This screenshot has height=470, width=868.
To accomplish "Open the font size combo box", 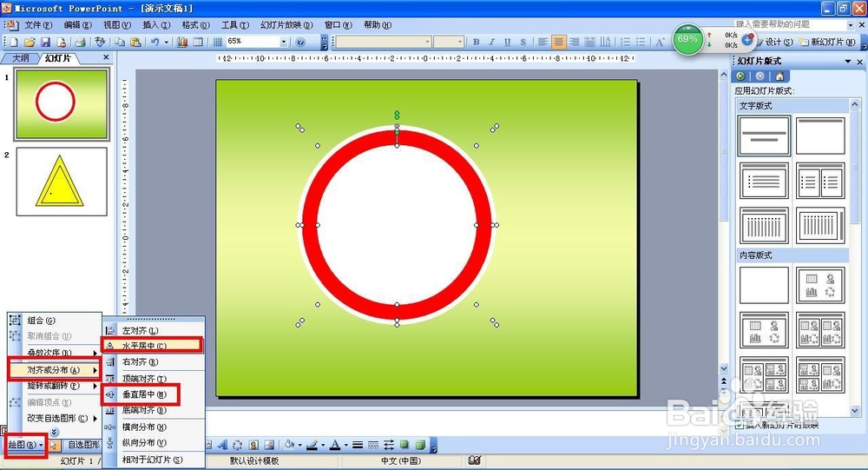I will coord(449,42).
